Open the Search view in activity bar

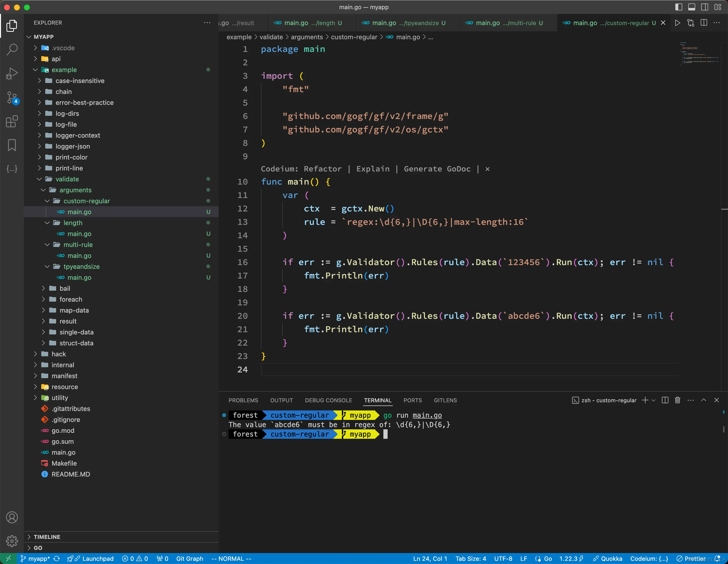pyautogui.click(x=12, y=50)
